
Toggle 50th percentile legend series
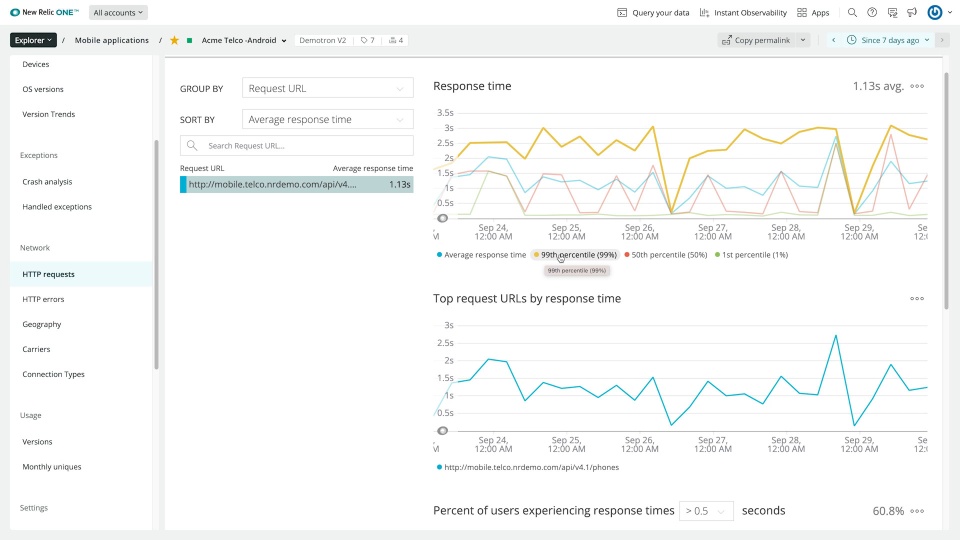[666, 255]
